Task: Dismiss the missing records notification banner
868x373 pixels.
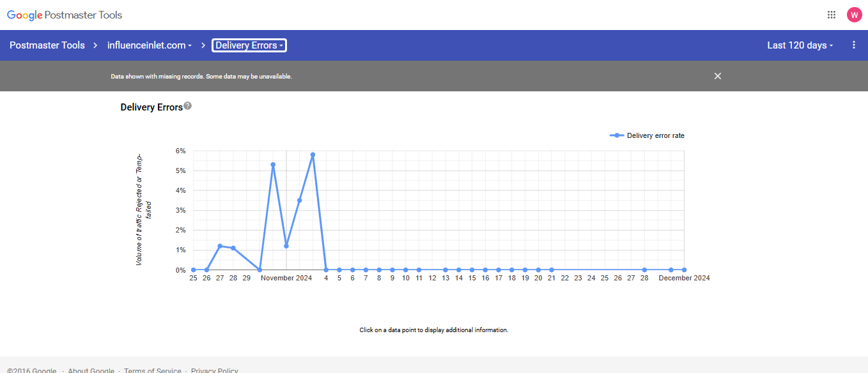Action: pyautogui.click(x=717, y=76)
